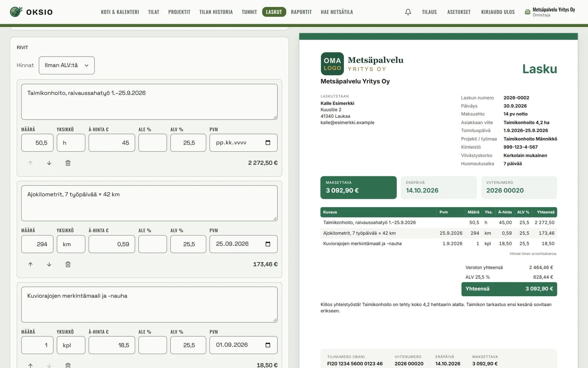Click the Tilaus link

[x=429, y=12]
